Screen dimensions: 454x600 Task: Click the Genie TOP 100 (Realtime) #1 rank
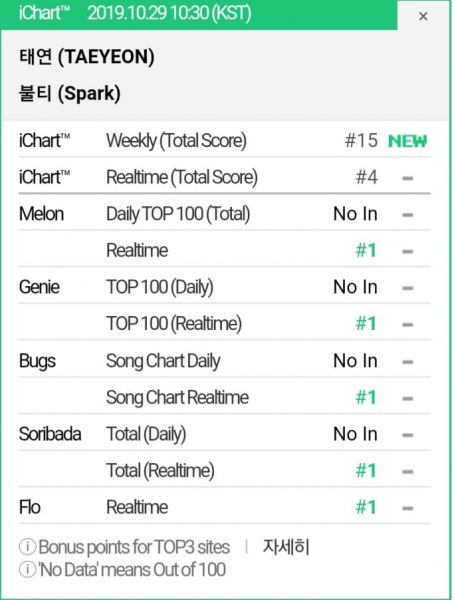[x=366, y=324]
